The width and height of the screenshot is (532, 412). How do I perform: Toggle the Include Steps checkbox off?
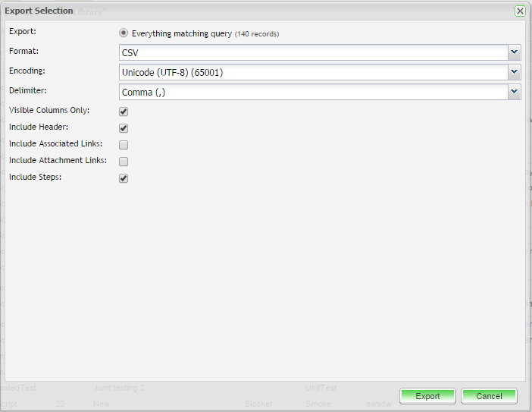(x=124, y=178)
